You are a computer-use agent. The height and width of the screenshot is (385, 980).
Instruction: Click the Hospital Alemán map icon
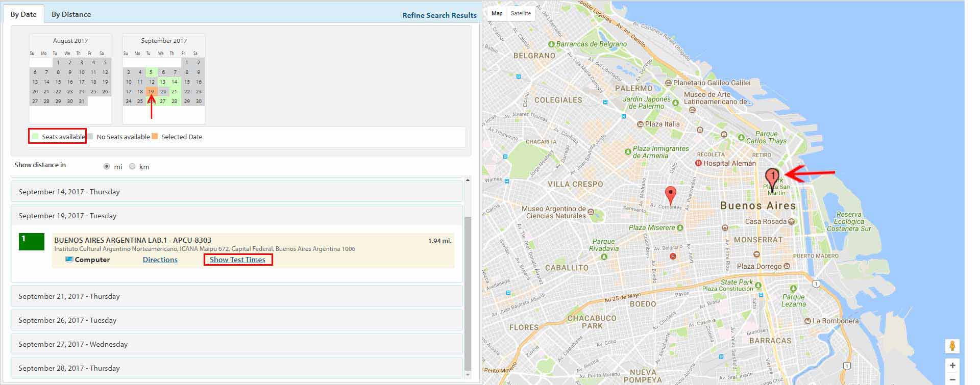(698, 163)
